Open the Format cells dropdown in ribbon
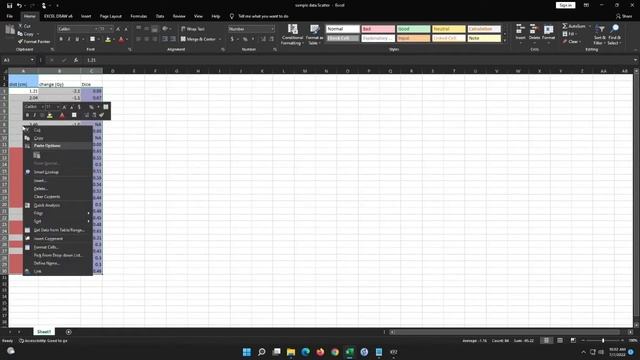The width and height of the screenshot is (640, 360). [549, 33]
